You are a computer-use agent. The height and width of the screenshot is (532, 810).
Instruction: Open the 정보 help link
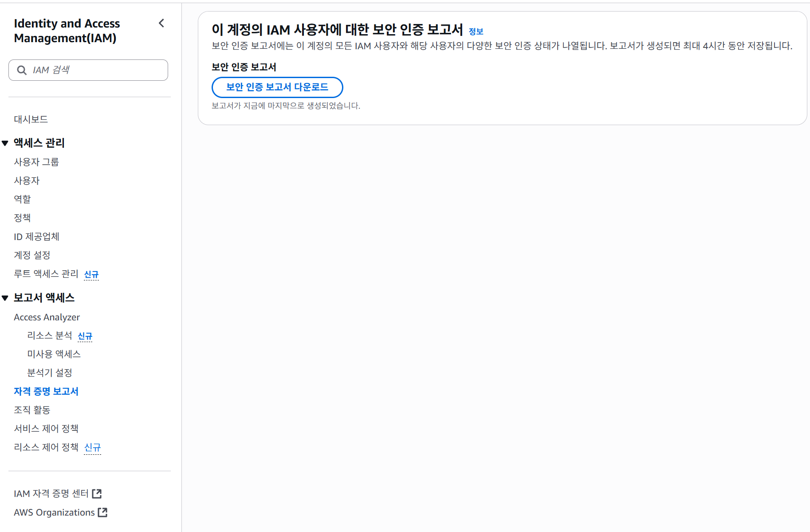click(x=476, y=31)
